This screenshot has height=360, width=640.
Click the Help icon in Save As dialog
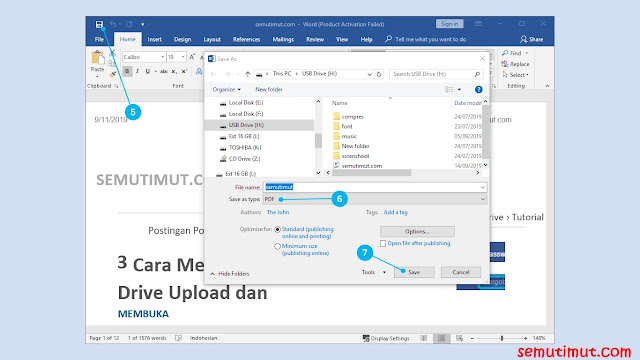coord(478,89)
